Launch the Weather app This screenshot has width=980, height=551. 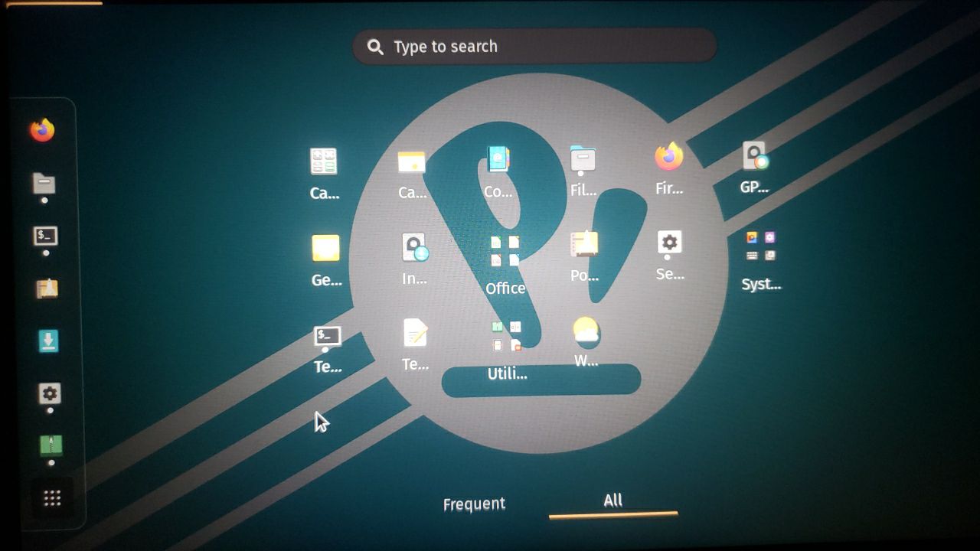pyautogui.click(x=586, y=331)
